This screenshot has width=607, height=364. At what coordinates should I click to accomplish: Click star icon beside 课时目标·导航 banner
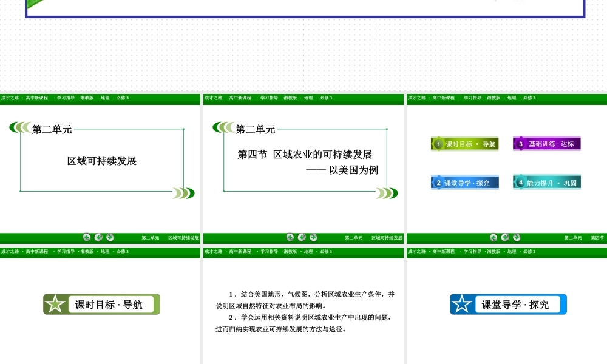(x=56, y=305)
